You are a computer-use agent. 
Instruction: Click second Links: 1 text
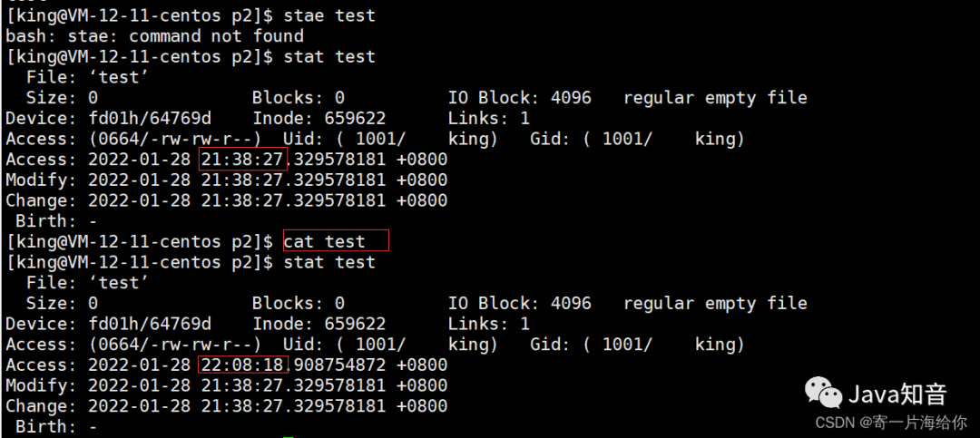point(489,324)
